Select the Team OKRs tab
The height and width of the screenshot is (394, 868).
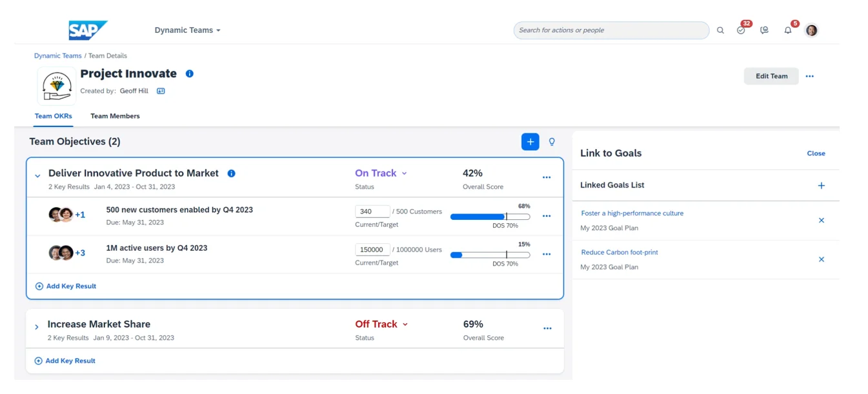coord(54,116)
